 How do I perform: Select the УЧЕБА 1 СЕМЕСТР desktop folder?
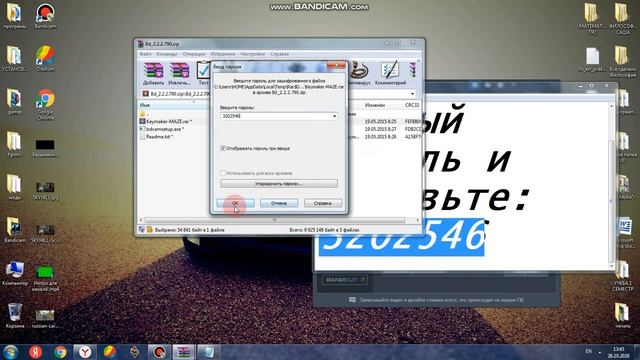pyautogui.click(x=622, y=276)
